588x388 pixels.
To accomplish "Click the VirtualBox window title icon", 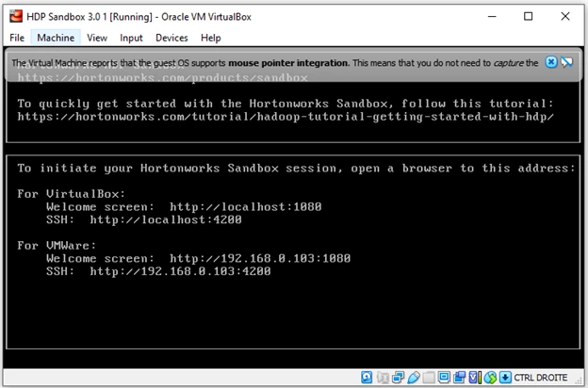I will [16, 17].
